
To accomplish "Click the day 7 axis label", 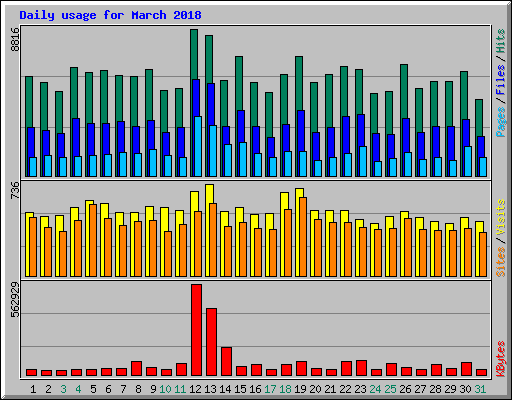I will pyautogui.click(x=123, y=389).
